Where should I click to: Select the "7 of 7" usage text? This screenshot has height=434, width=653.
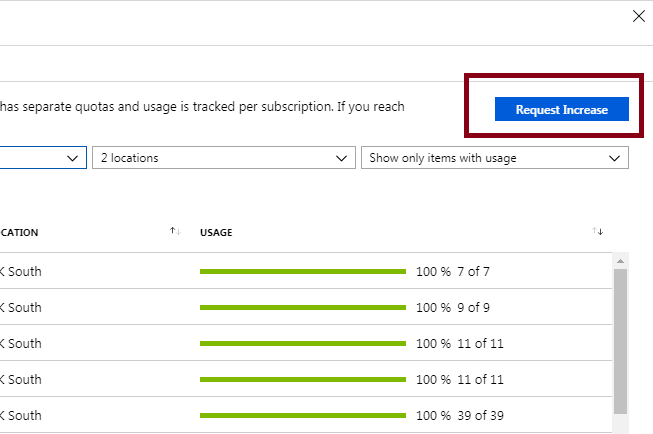tap(473, 271)
